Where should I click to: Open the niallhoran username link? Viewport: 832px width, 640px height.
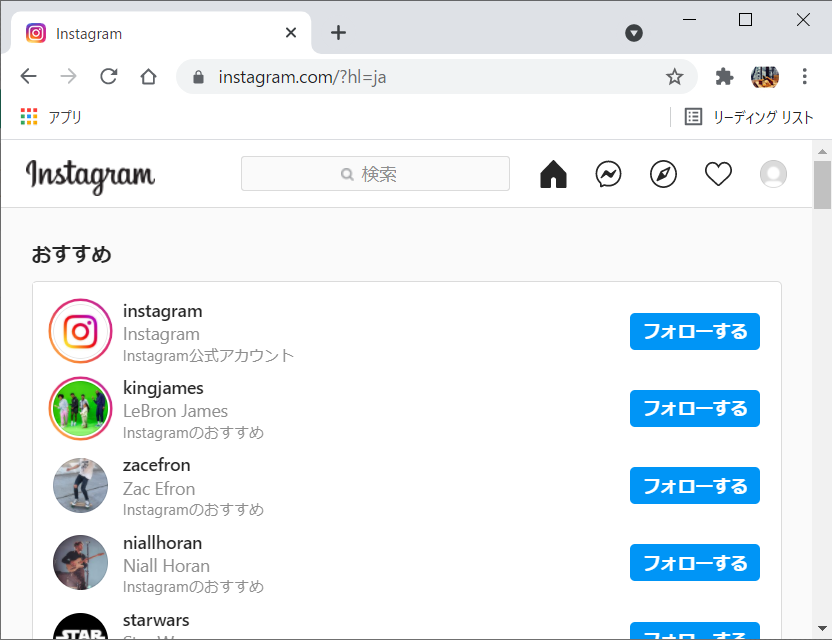point(162,543)
